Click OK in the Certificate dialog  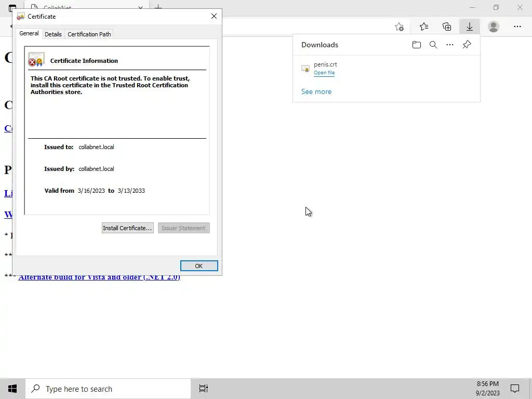(199, 266)
